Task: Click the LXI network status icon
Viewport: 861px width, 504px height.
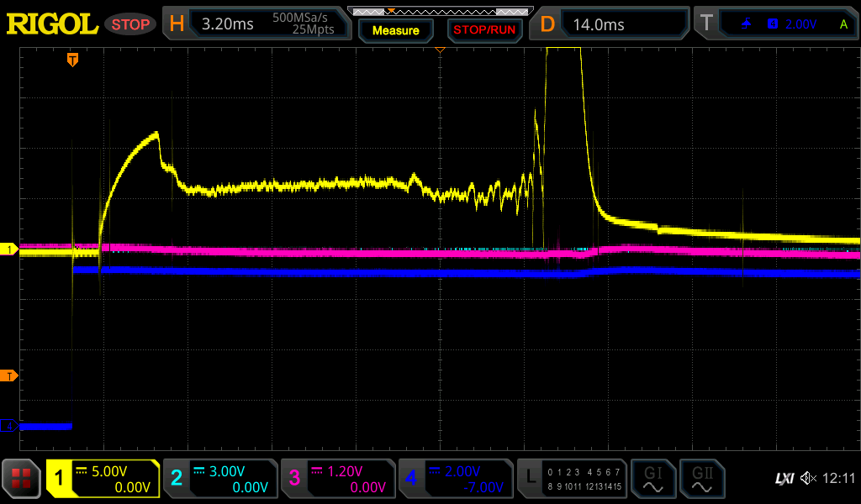Action: click(x=784, y=479)
